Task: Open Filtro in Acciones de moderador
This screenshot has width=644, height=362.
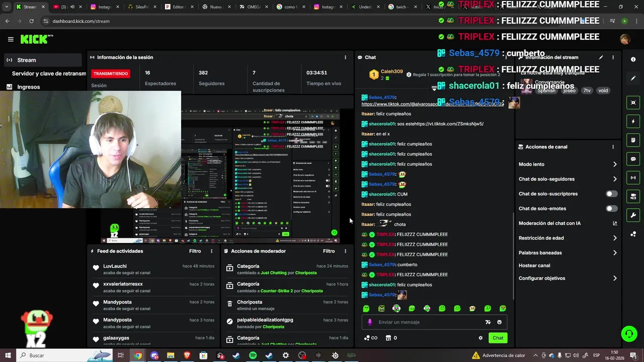Action: 329,251
